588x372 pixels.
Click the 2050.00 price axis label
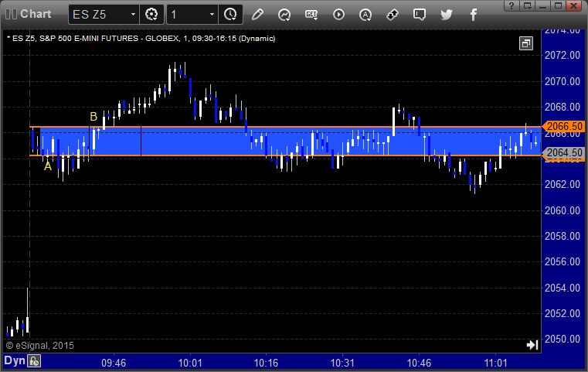[x=563, y=339]
